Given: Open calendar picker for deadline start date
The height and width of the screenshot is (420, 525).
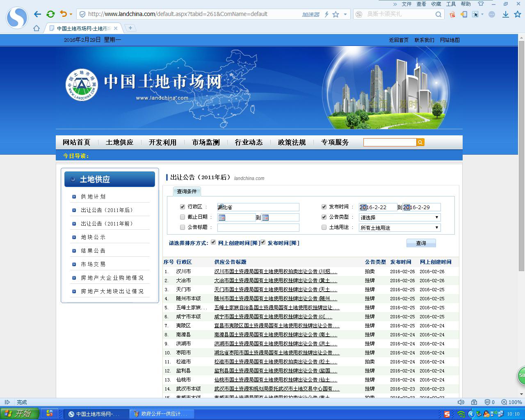Looking at the screenshot, I should (x=222, y=217).
